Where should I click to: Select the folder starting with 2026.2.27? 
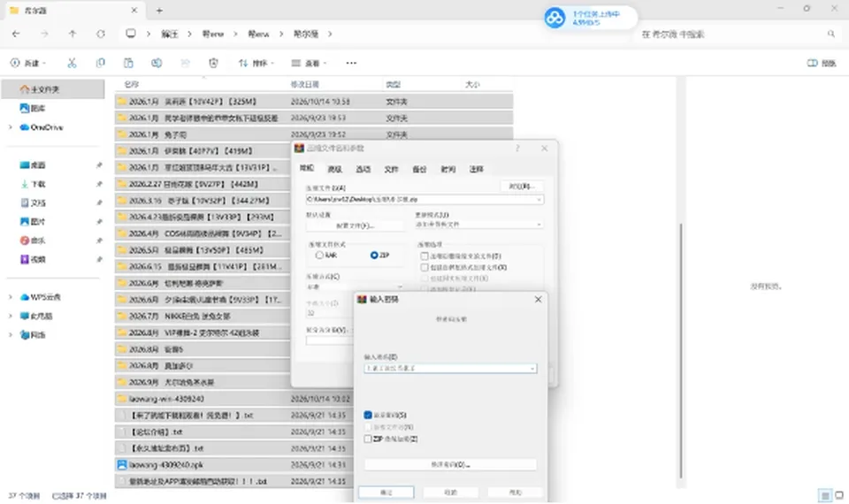[x=203, y=184]
